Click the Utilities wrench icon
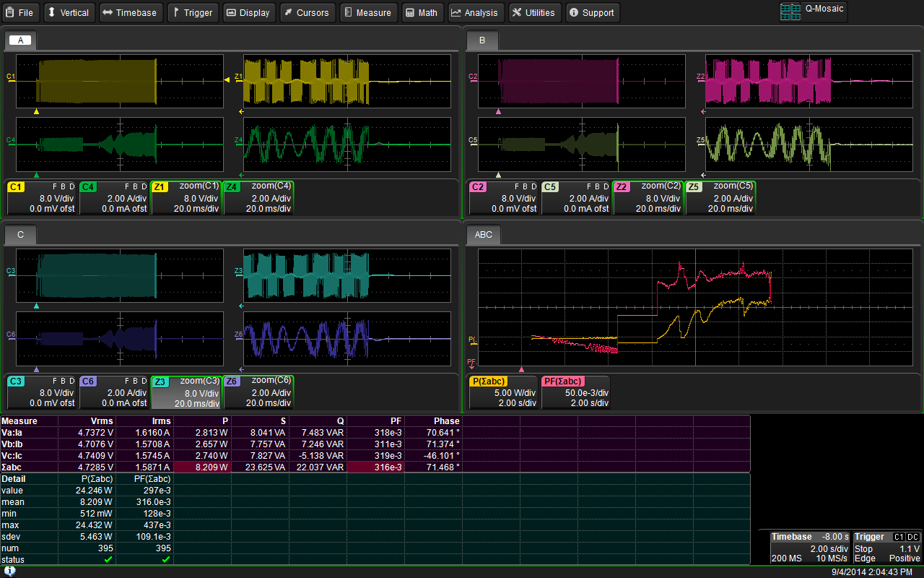This screenshot has width=924, height=578. pyautogui.click(x=517, y=12)
